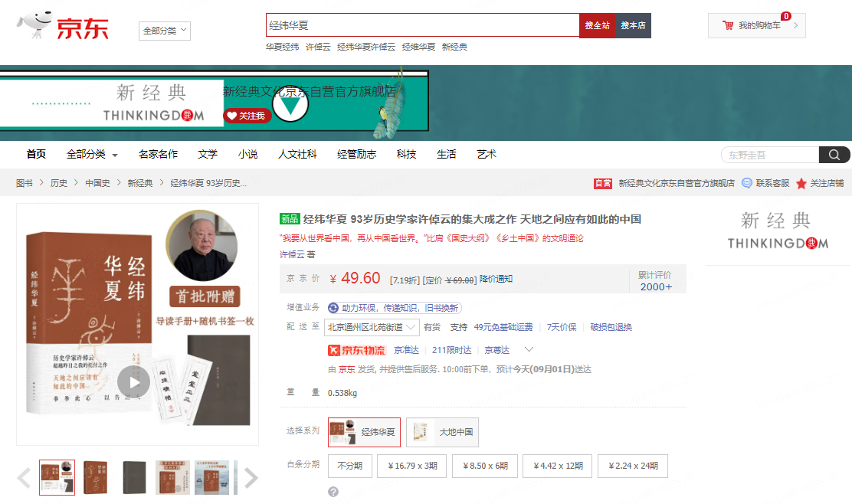The image size is (852, 504).
Task: Select the 大地中国 series option
Action: (x=442, y=432)
